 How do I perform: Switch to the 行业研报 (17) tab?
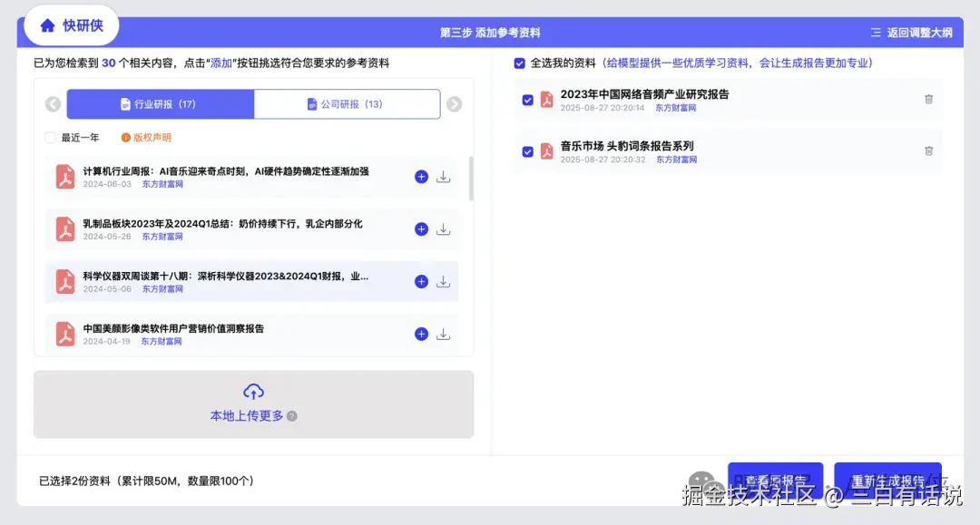[161, 103]
